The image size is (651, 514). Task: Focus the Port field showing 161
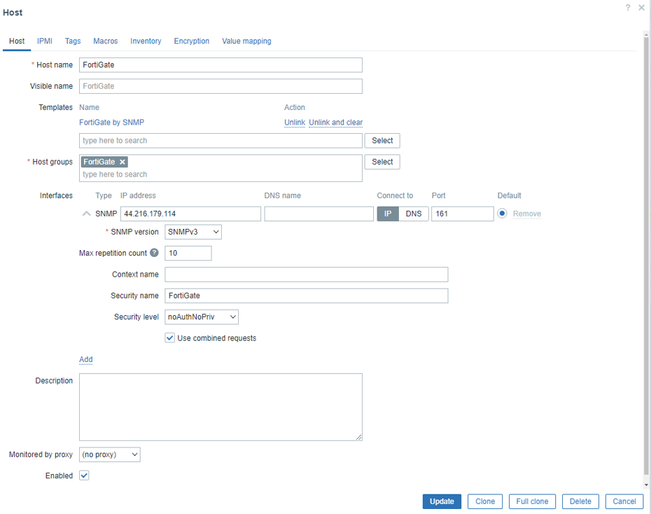(x=463, y=214)
